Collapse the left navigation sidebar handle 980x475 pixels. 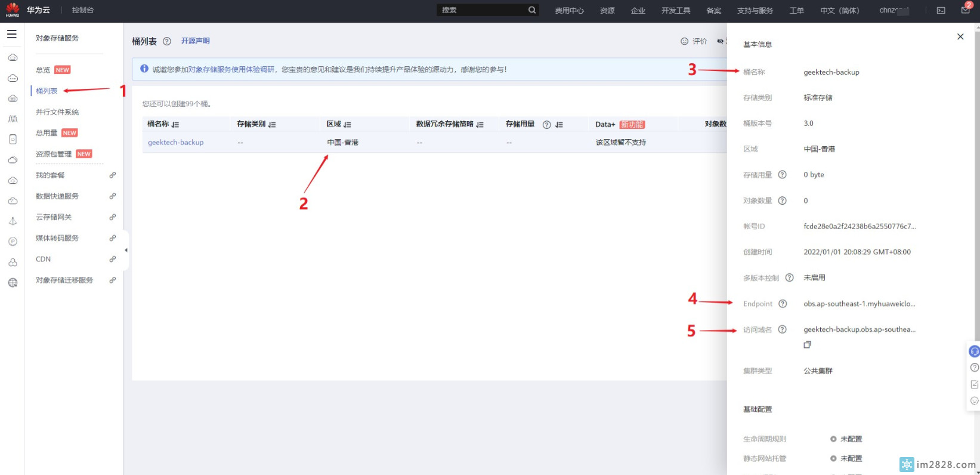(x=126, y=250)
